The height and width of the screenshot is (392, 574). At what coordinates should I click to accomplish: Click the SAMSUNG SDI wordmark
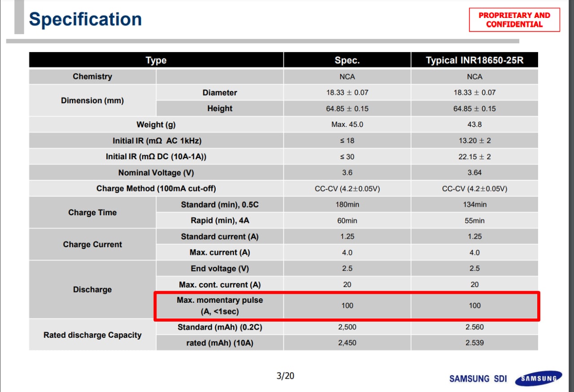coord(478,379)
